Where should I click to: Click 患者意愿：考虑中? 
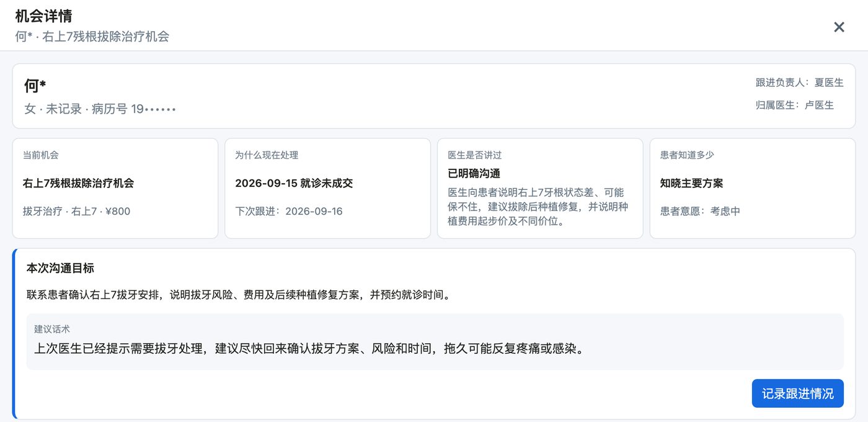(x=700, y=211)
